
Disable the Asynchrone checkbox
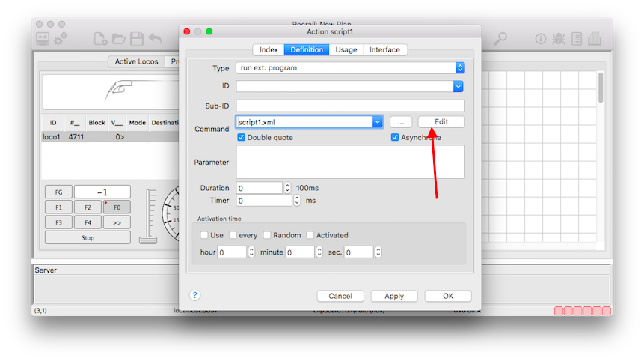396,138
